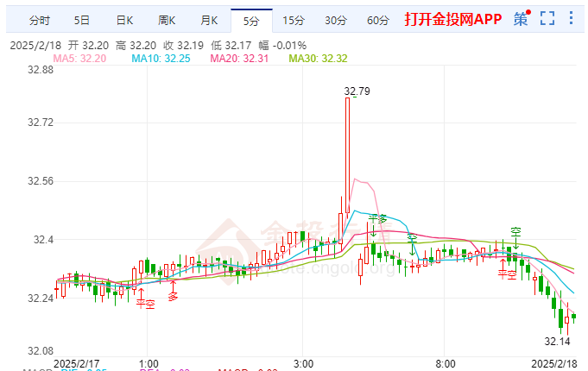Click the 1:00 time axis label
Viewport: 588px width, 371px height.
pos(149,363)
